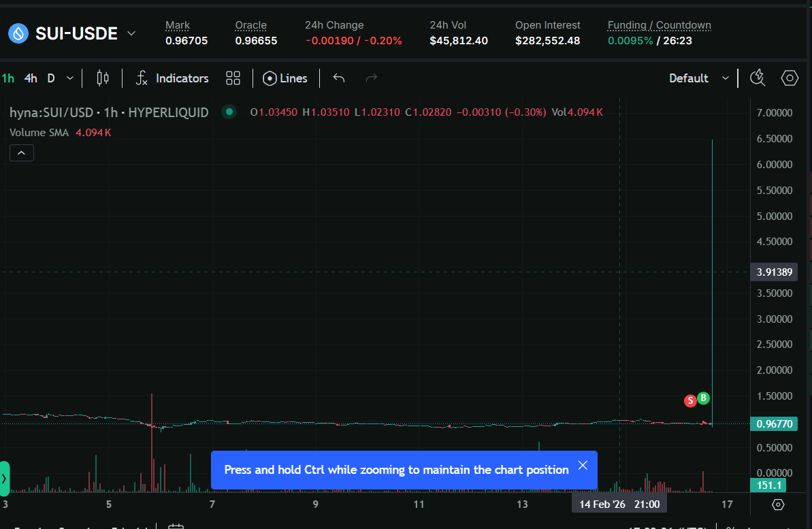
Task: Redo the chart action
Action: pos(372,78)
